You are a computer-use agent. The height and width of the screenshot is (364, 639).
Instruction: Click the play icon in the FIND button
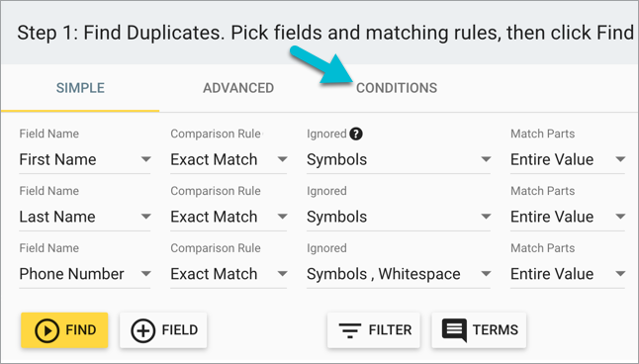[x=46, y=330]
